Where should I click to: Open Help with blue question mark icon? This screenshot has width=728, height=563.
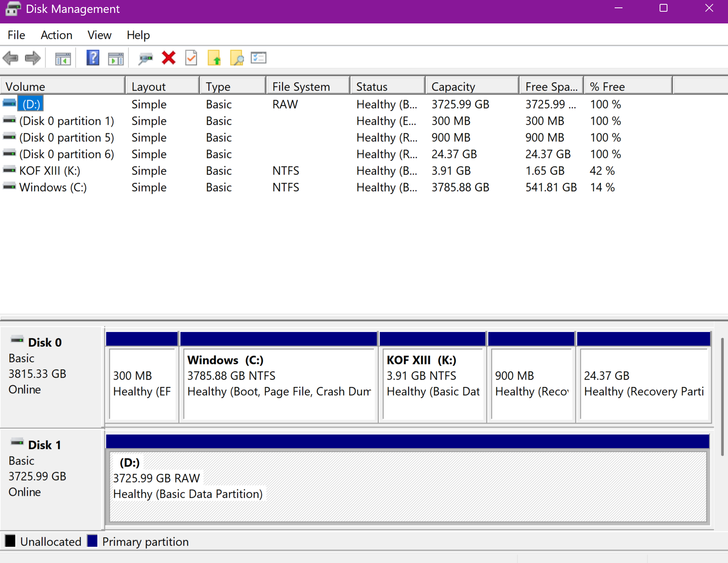tap(93, 58)
